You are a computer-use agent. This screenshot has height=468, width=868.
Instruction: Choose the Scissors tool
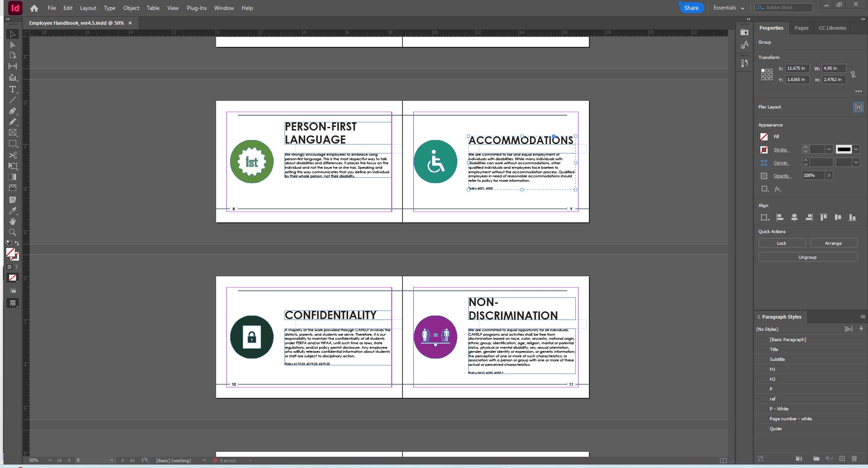(13, 155)
